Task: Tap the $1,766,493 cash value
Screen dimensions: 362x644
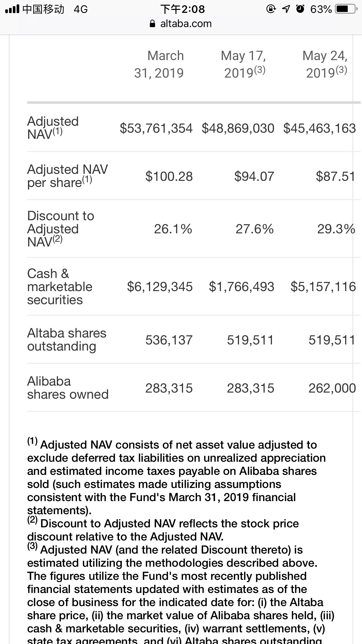Action: click(242, 287)
